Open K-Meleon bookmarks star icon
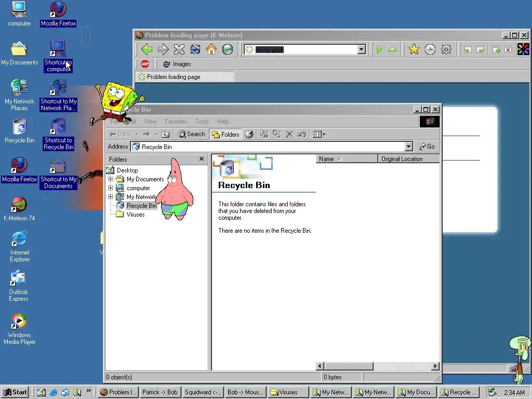The height and width of the screenshot is (399, 532). pyautogui.click(x=414, y=49)
